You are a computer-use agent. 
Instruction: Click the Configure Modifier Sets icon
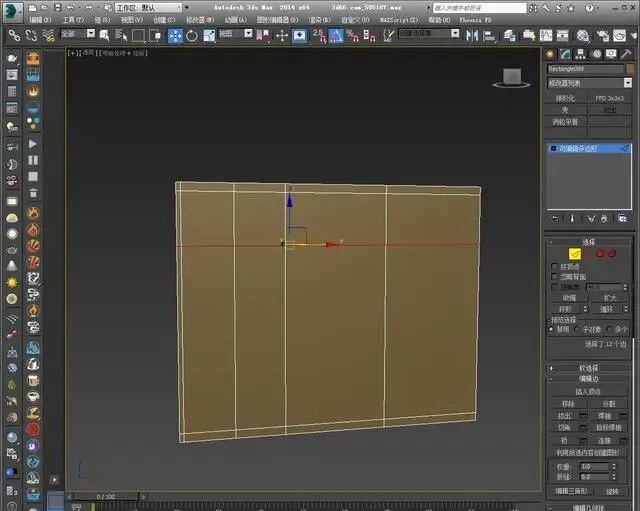click(x=622, y=219)
